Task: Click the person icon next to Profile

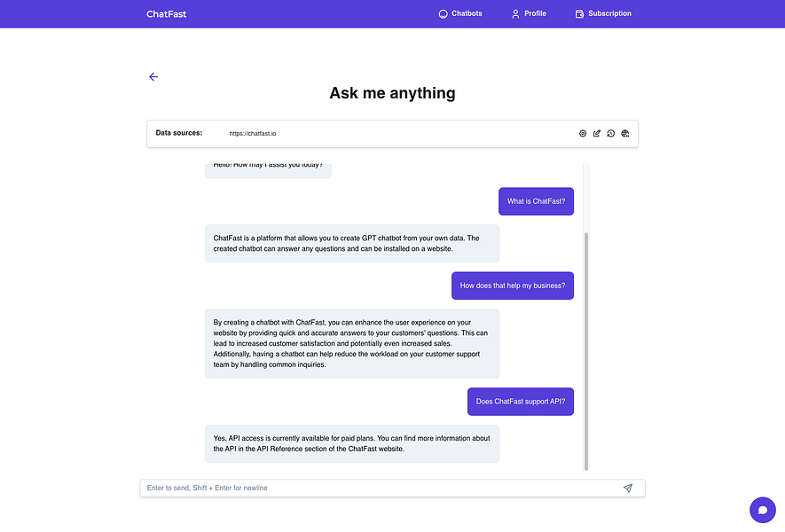Action: click(514, 13)
